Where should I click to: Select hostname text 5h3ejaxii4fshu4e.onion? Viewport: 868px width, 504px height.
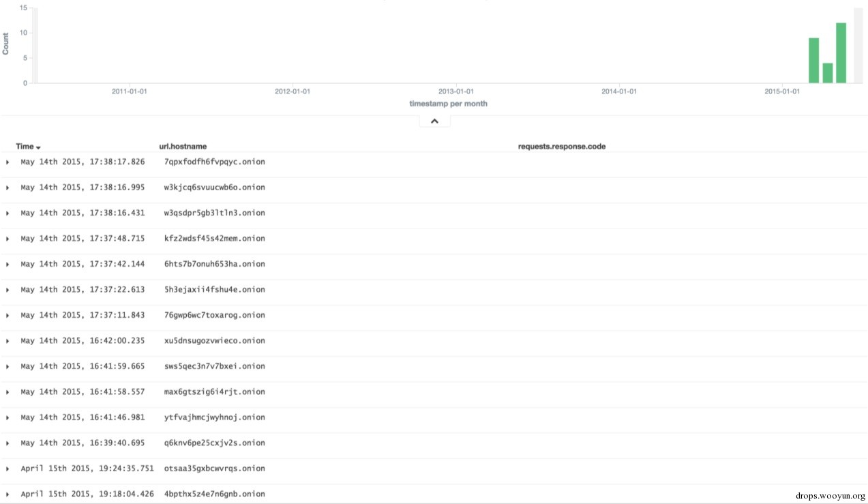click(x=215, y=289)
